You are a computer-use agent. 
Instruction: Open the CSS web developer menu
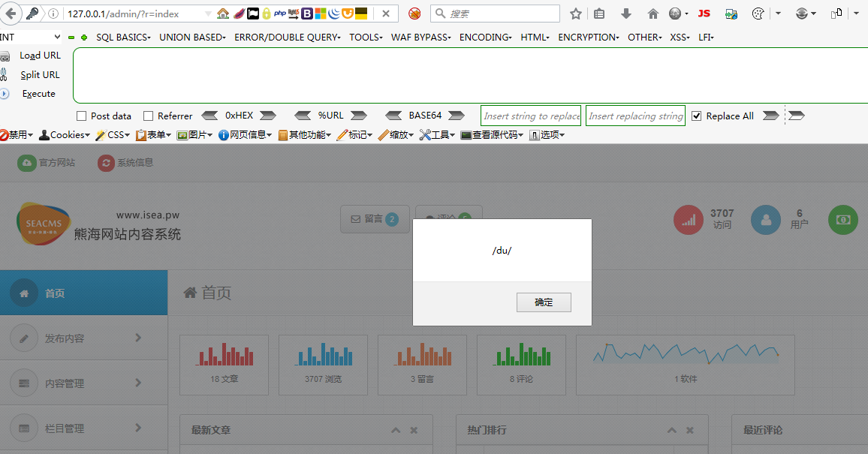click(113, 135)
